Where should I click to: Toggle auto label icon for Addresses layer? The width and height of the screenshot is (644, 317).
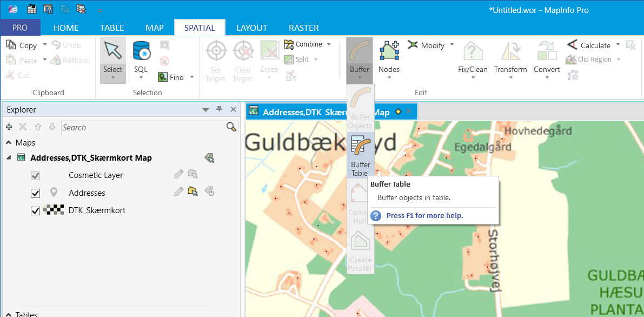tap(209, 191)
